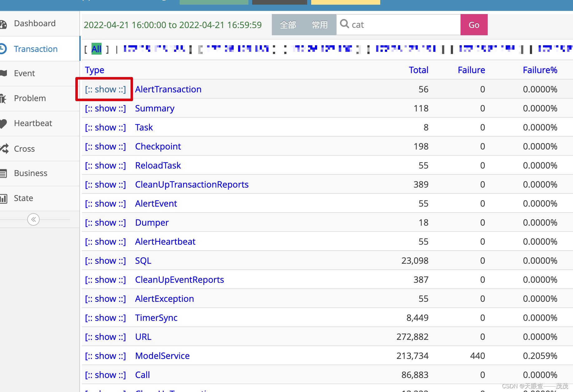
Task: Expand show for TimerSync row
Action: pos(105,318)
